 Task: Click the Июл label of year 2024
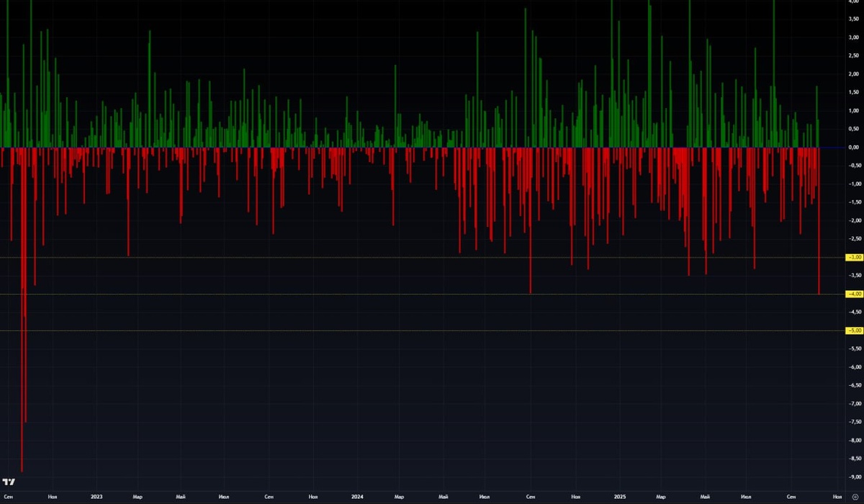(486, 497)
